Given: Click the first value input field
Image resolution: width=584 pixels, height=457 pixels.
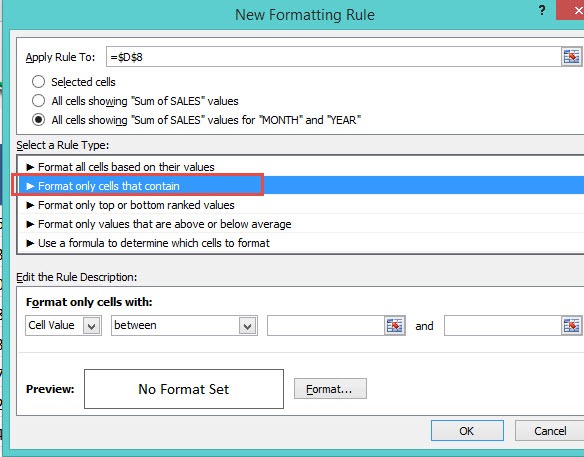Looking at the screenshot, I should [326, 326].
